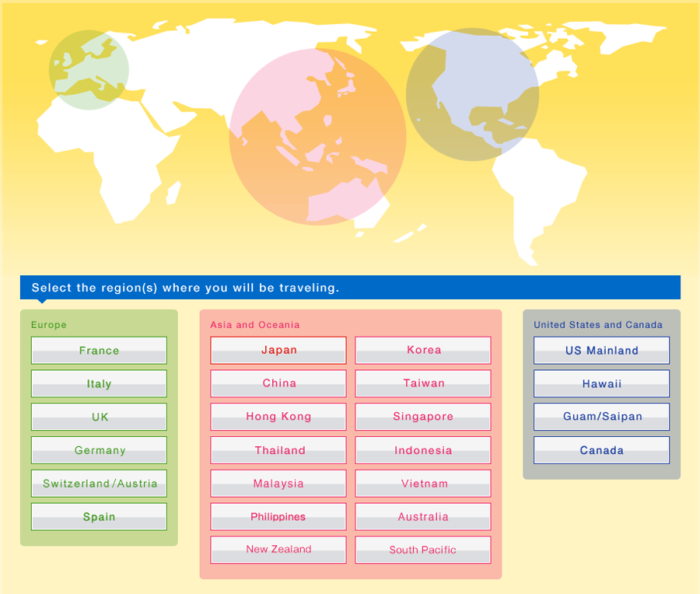
Task: Click the Vietnam button
Action: [x=423, y=484]
